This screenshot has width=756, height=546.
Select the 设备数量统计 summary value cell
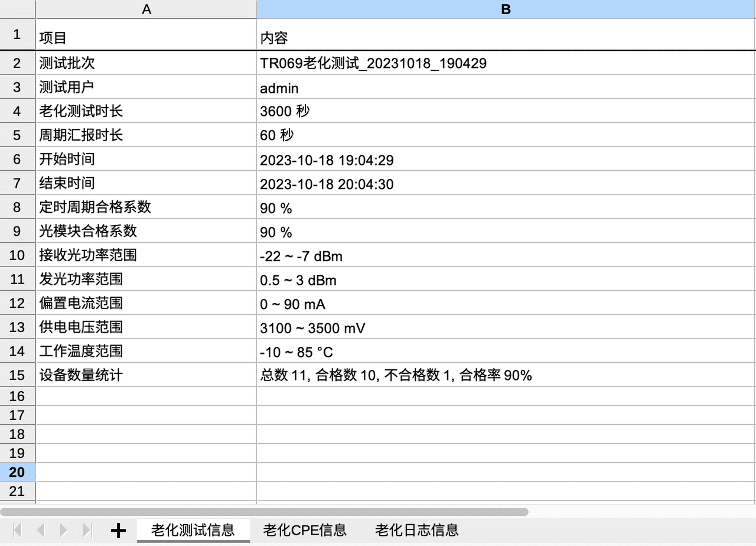tap(396, 375)
